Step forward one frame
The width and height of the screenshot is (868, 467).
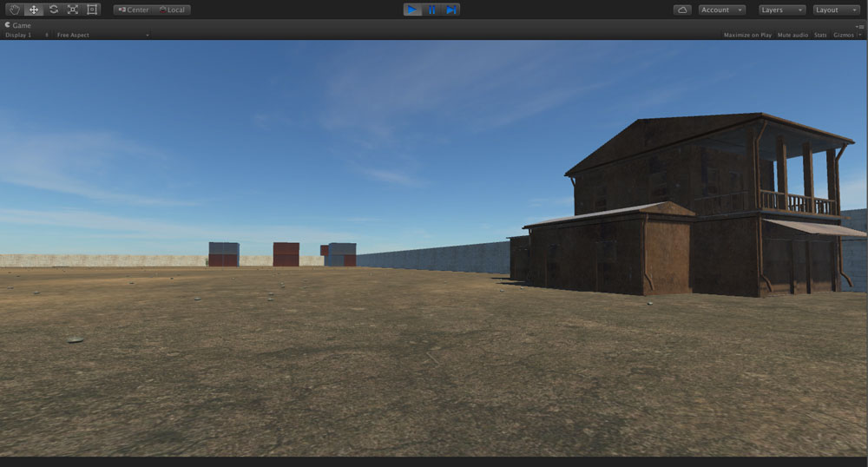coord(450,10)
